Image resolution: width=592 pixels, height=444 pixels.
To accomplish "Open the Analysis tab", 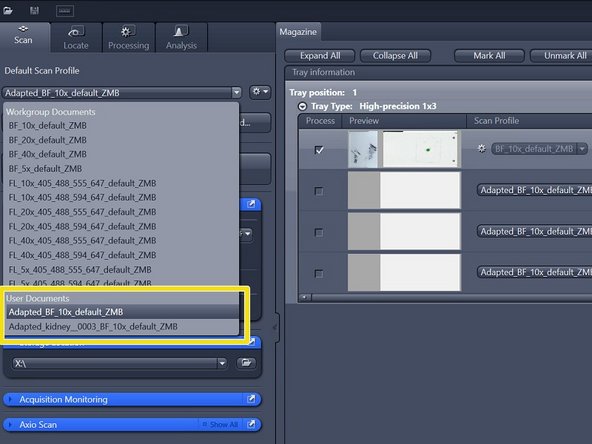I will pos(181,38).
